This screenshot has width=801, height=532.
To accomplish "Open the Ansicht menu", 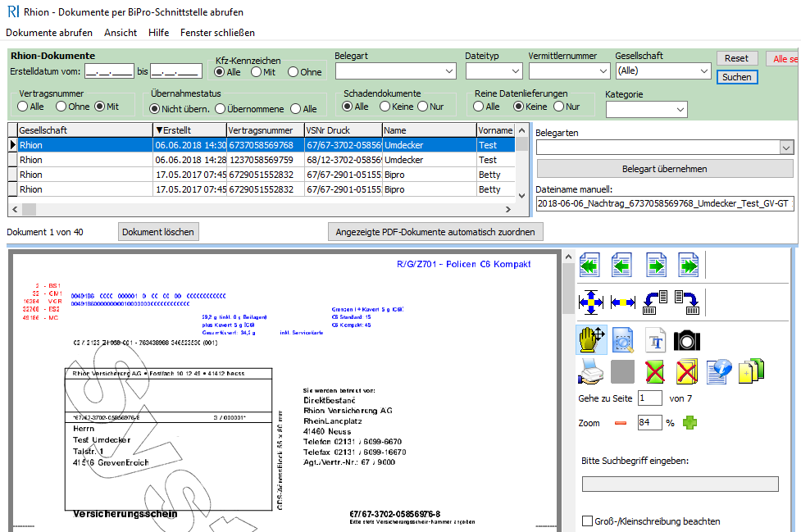I will (121, 32).
